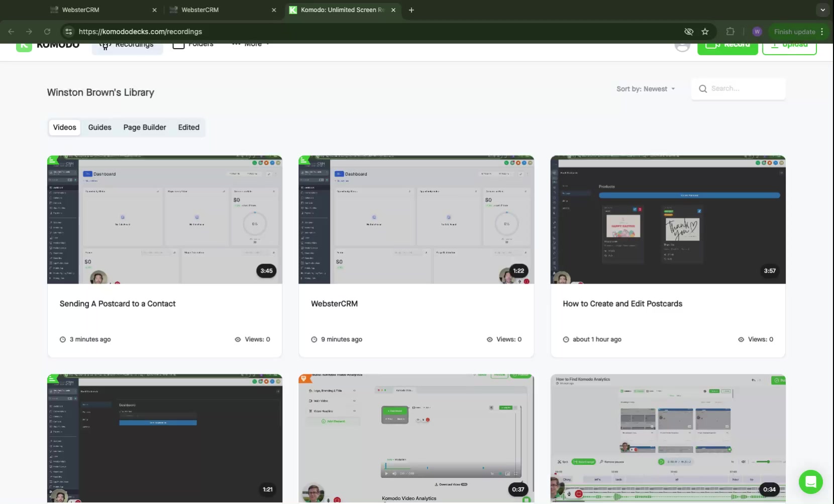Close the first WebsterCRM tab
This screenshot has width=834, height=504.
[x=154, y=10]
